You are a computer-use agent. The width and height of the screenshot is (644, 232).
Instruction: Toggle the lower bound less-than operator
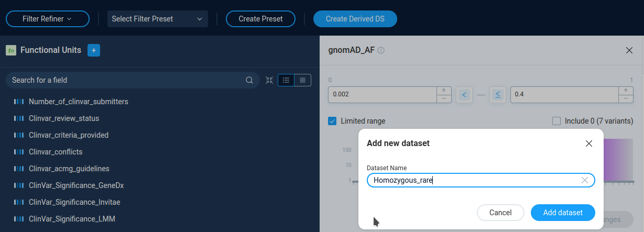click(x=464, y=94)
